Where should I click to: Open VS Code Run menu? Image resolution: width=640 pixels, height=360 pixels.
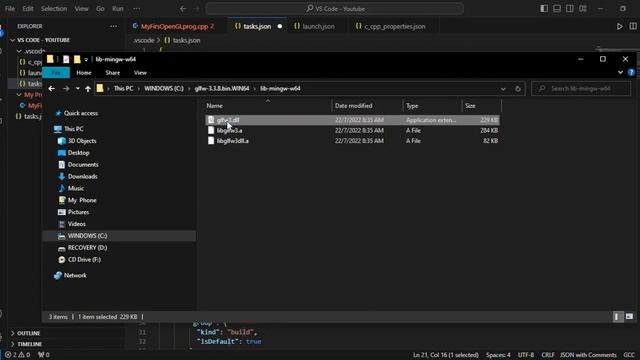tap(118, 9)
